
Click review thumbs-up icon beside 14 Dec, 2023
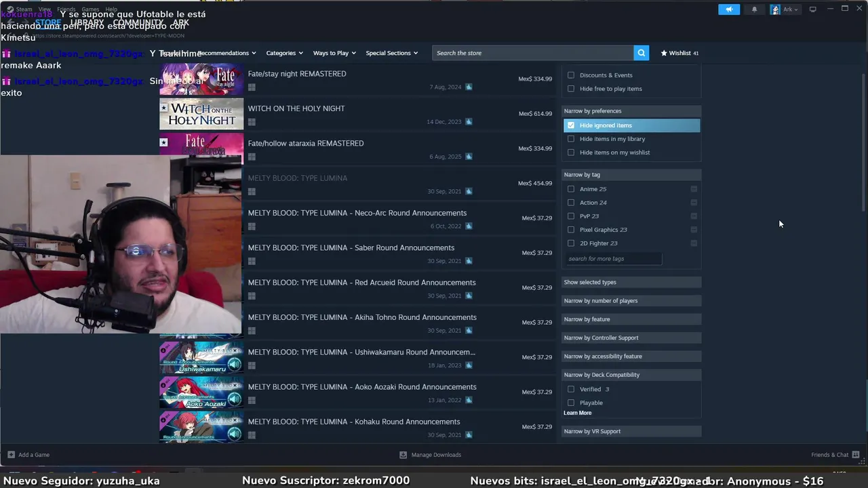coord(469,122)
